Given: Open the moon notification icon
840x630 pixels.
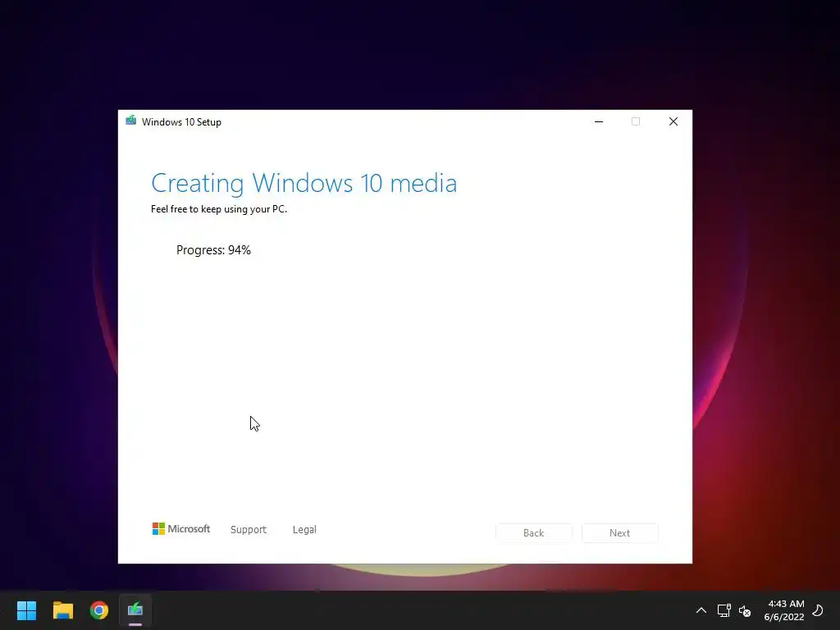Looking at the screenshot, I should (818, 610).
